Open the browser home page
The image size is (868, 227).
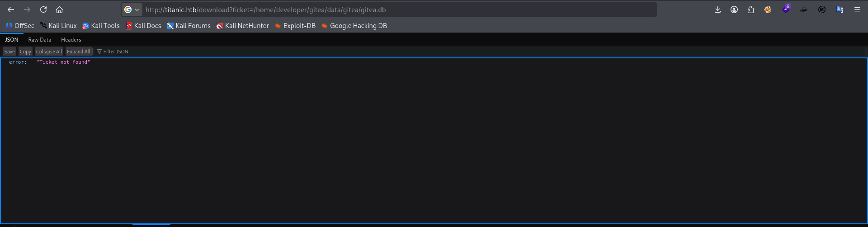(x=59, y=9)
